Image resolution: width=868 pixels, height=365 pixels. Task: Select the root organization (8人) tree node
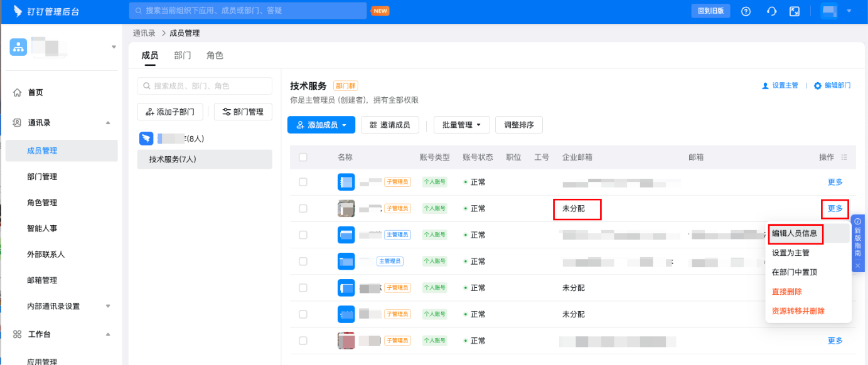pos(205,139)
